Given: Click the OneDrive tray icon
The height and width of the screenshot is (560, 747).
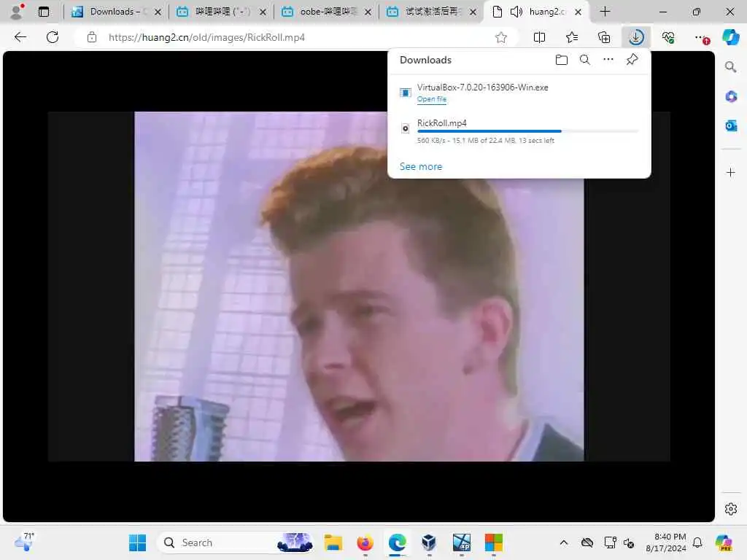Looking at the screenshot, I should click(587, 542).
